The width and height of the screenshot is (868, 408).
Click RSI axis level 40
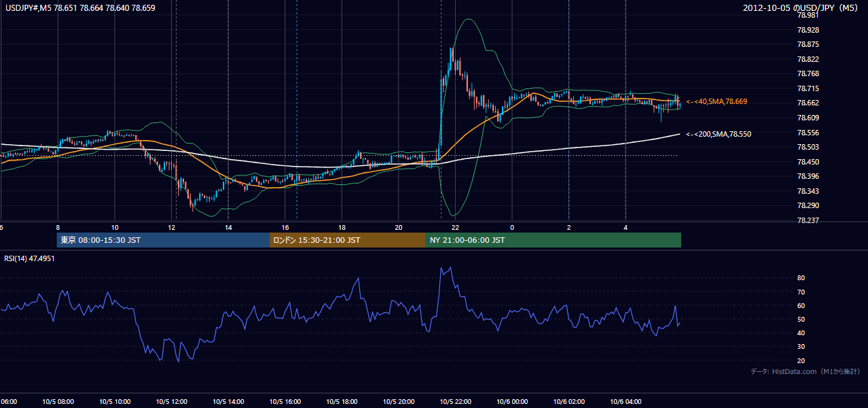pos(801,333)
